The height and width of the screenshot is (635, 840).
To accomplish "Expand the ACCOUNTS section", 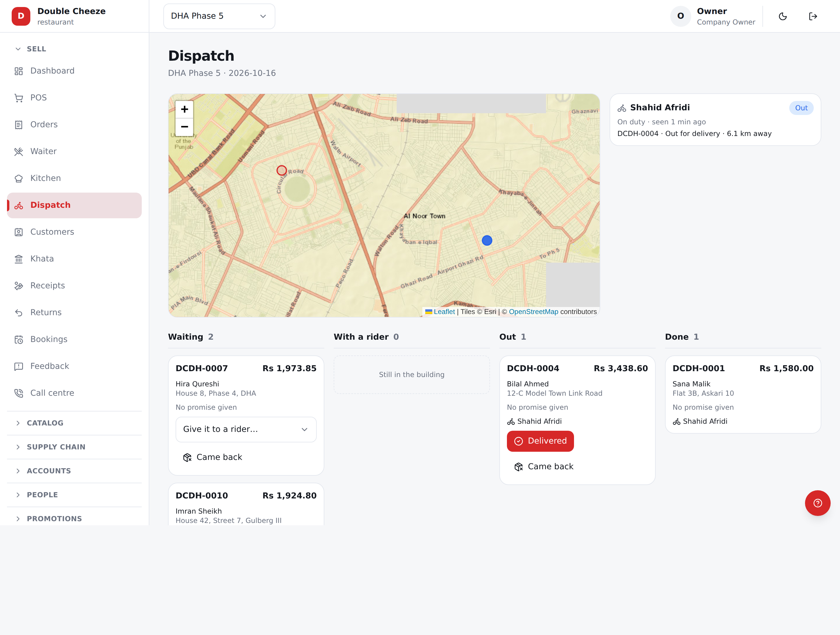I will pyautogui.click(x=74, y=471).
